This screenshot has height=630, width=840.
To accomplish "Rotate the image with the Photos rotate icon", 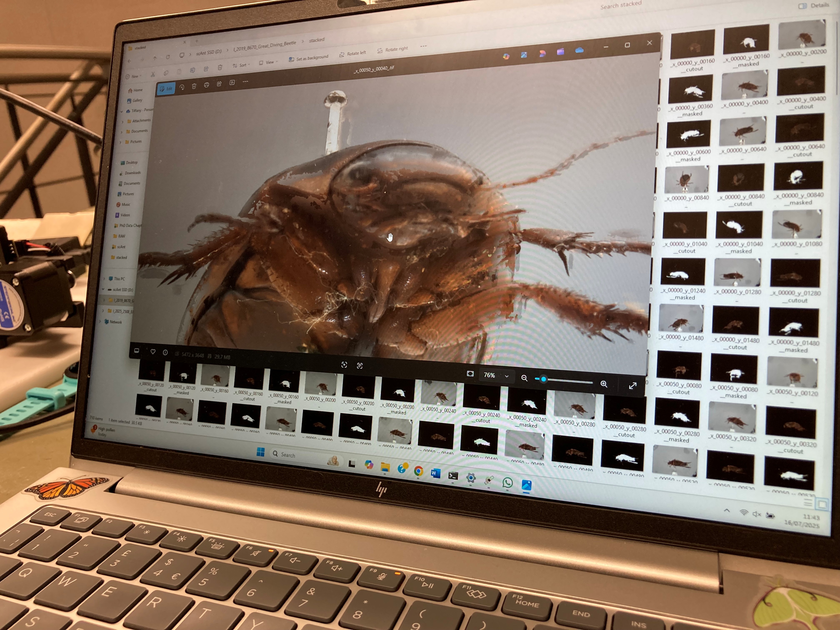I will click(x=182, y=87).
